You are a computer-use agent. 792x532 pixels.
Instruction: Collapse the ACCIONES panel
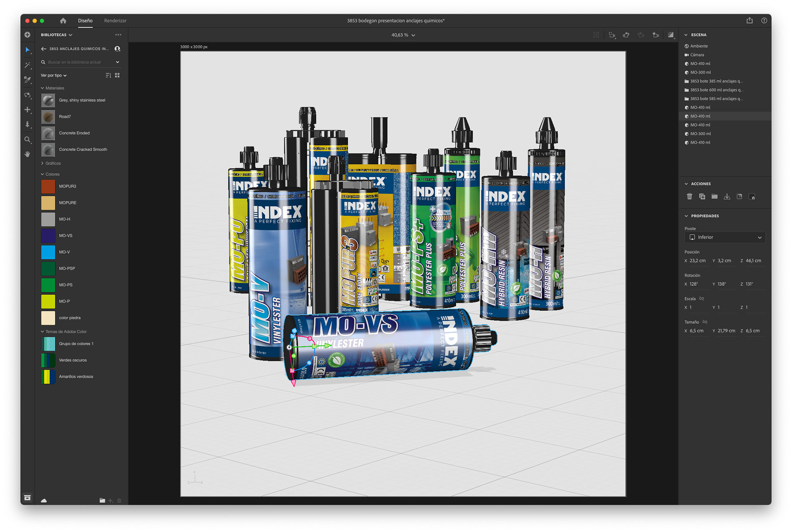click(x=686, y=184)
